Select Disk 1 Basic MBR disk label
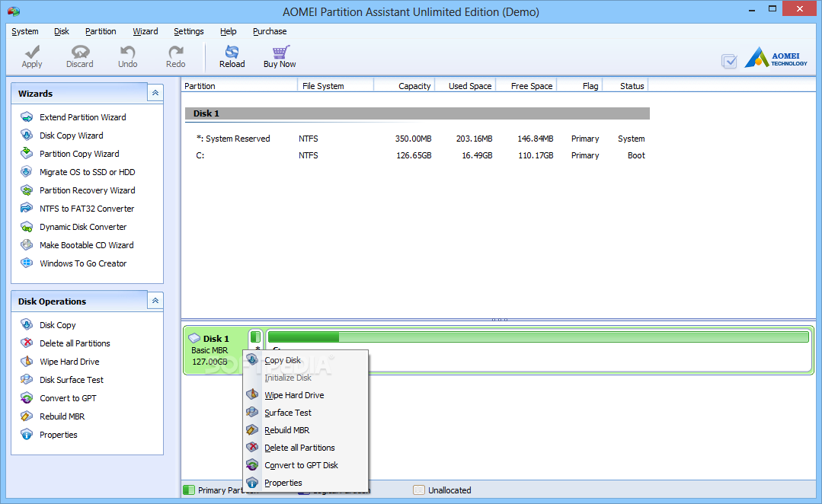 (215, 350)
